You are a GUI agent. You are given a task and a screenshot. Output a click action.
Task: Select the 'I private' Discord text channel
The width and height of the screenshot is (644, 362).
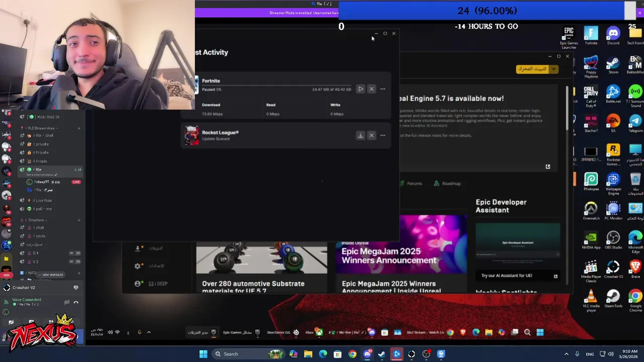coord(40,144)
